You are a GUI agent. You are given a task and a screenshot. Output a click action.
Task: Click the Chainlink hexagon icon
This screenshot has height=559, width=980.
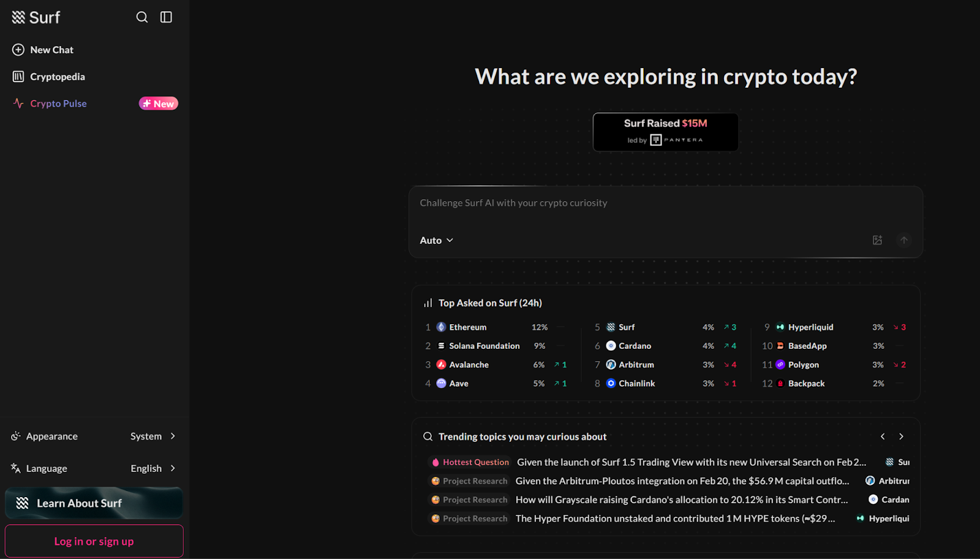pos(611,384)
